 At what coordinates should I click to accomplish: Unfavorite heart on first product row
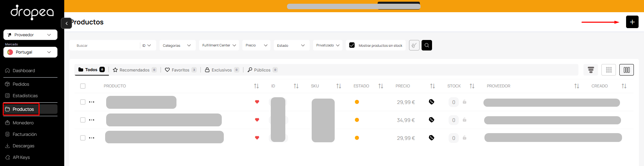coord(257,102)
